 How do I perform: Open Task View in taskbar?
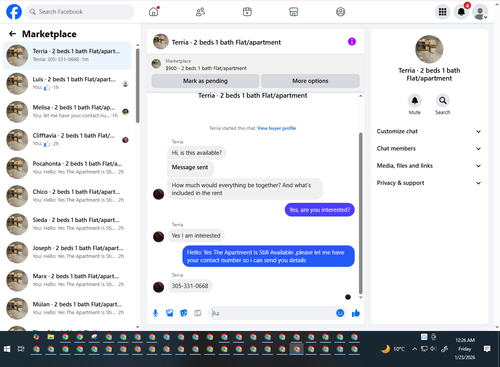coord(21,349)
